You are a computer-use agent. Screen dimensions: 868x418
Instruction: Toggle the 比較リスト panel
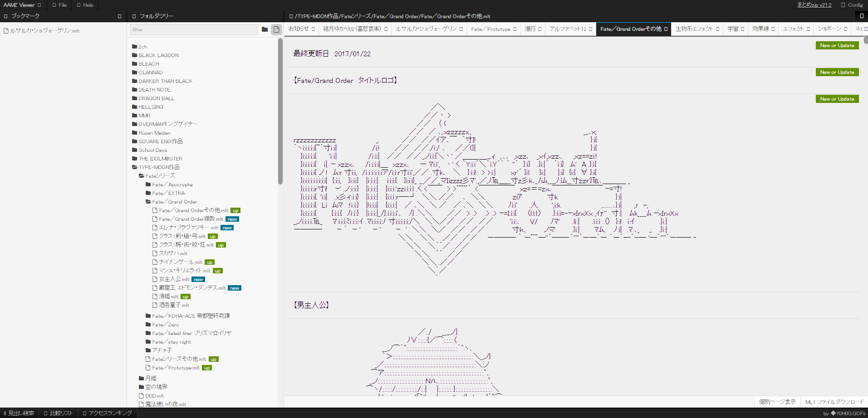tap(59, 413)
